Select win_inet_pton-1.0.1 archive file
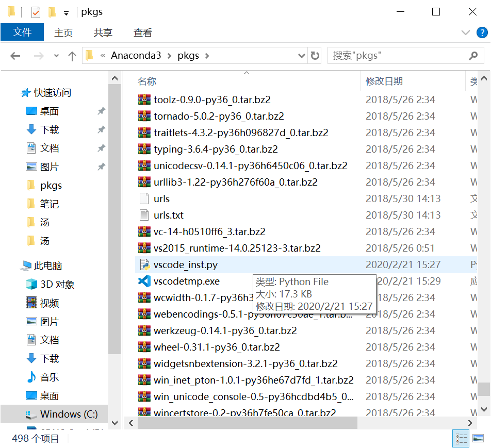Image resolution: width=491 pixels, height=448 pixels. 254,380
